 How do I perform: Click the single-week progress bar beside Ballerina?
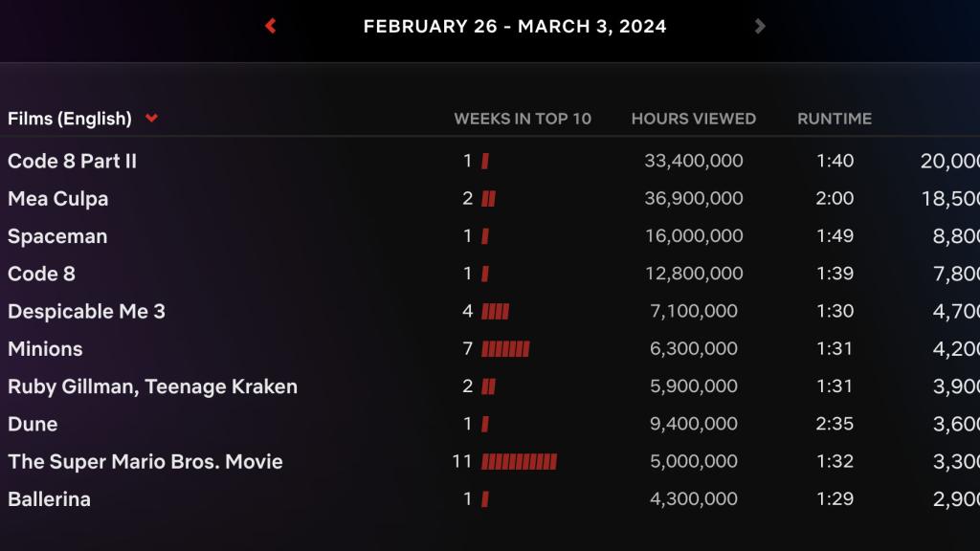click(483, 498)
